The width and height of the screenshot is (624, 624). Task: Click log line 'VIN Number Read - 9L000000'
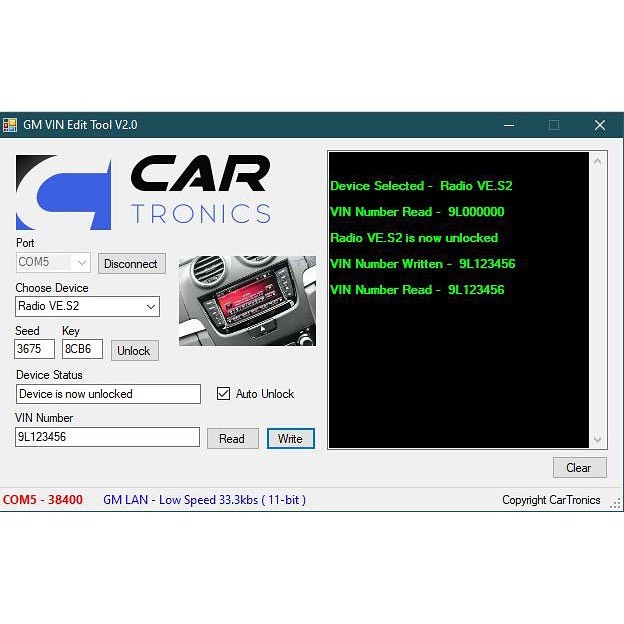pos(417,212)
